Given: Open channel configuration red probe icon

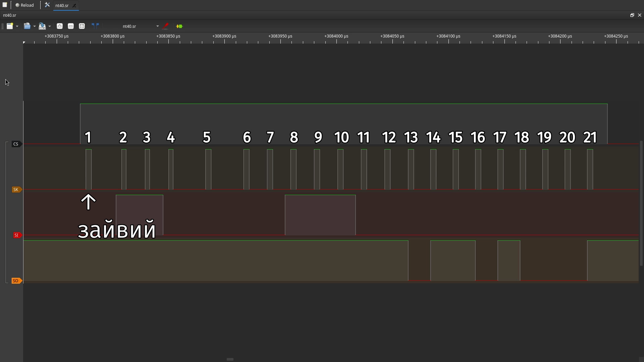Looking at the screenshot, I should (x=165, y=26).
